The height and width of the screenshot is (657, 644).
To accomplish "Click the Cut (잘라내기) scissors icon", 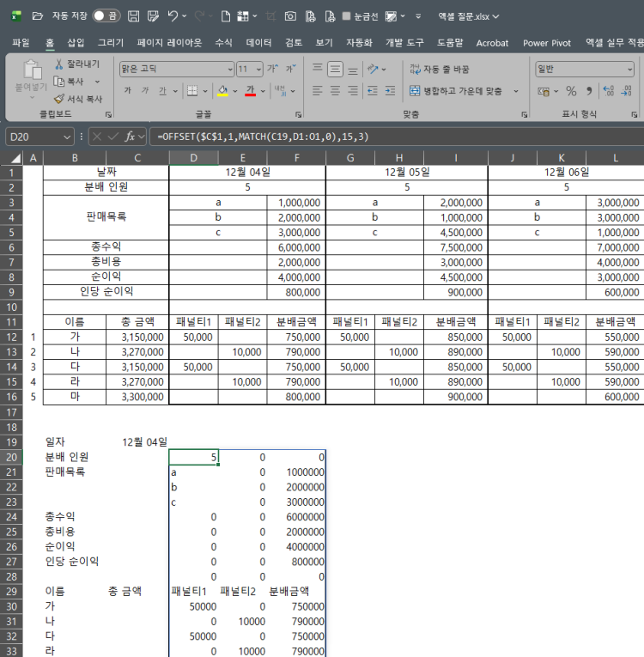I will (x=59, y=64).
